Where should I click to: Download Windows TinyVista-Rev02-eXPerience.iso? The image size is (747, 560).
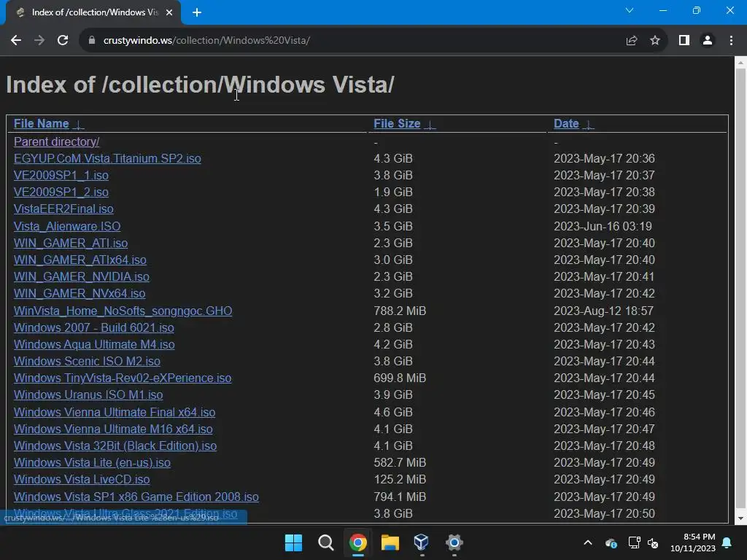click(x=123, y=378)
